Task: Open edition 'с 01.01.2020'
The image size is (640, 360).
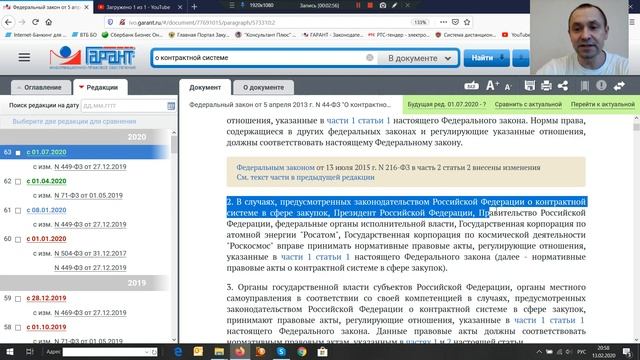Action: [46, 238]
